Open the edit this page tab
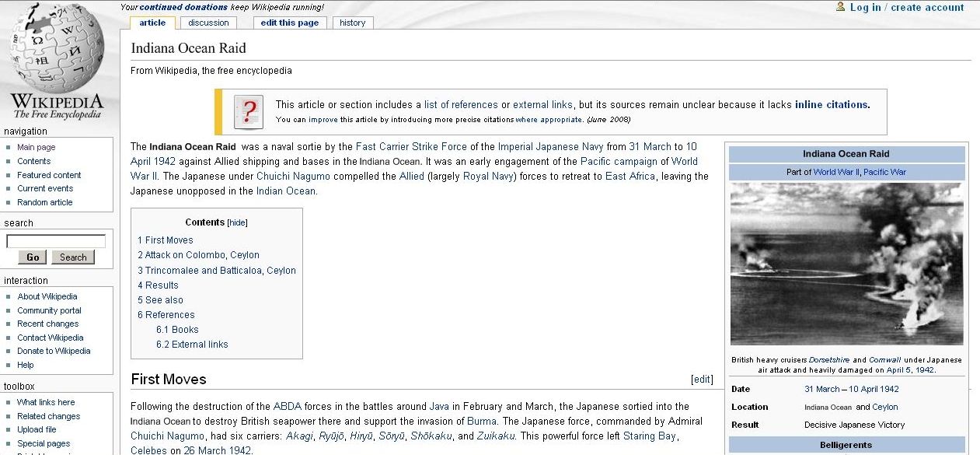This screenshot has width=980, height=455. 290,23
